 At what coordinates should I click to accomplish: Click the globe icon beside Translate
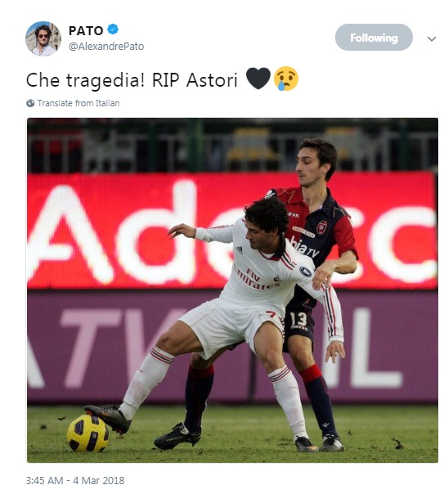(x=30, y=103)
